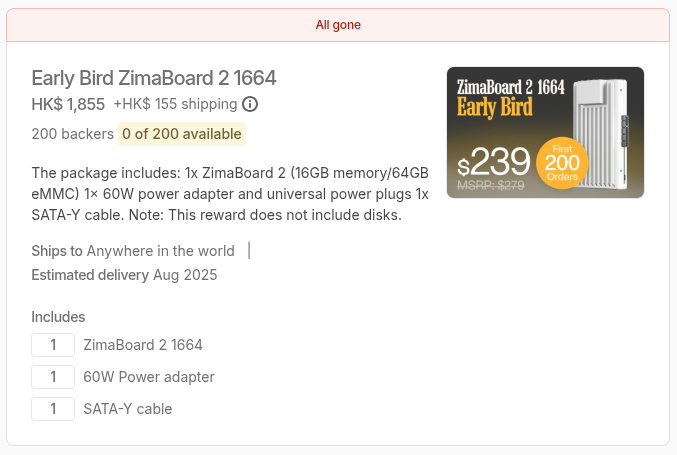Click the shipping info icon
This screenshot has width=677, height=455.
(250, 104)
